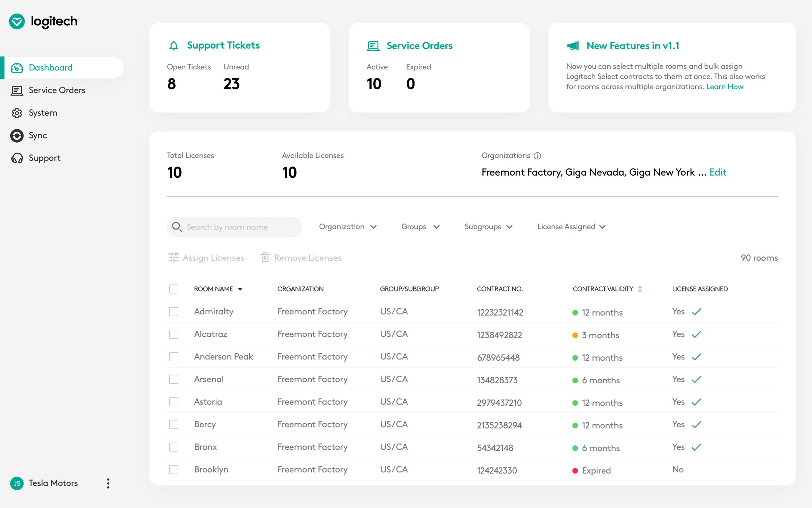Image resolution: width=812 pixels, height=508 pixels.
Task: Sort by Room Name column arrow
Action: [x=240, y=289]
